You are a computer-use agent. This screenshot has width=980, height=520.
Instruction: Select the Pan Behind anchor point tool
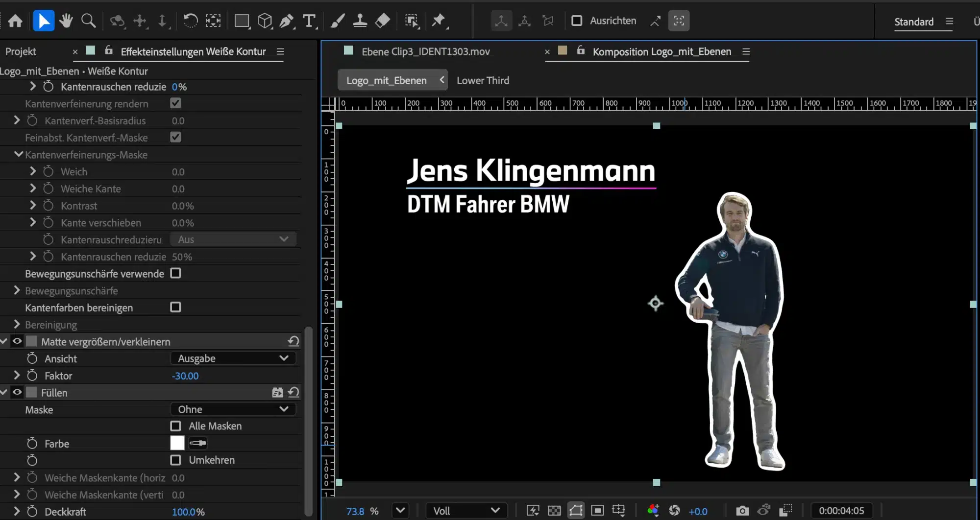coord(213,21)
